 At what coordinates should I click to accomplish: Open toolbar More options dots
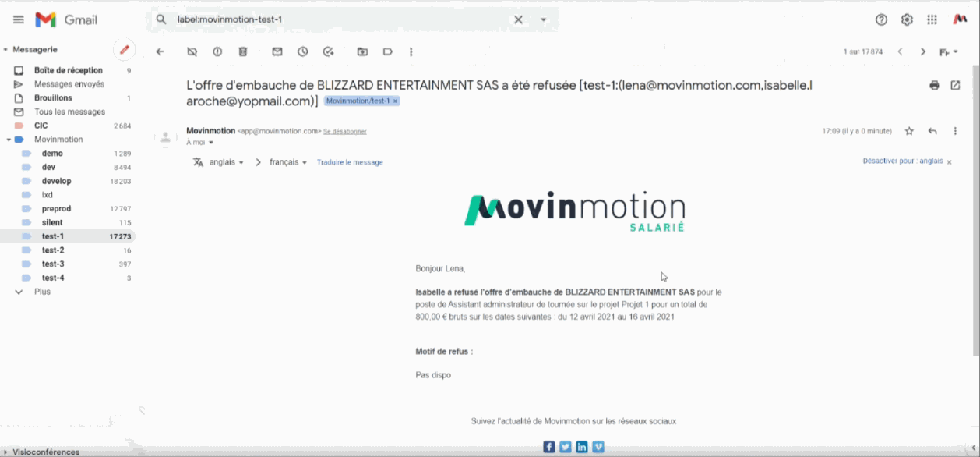411,51
